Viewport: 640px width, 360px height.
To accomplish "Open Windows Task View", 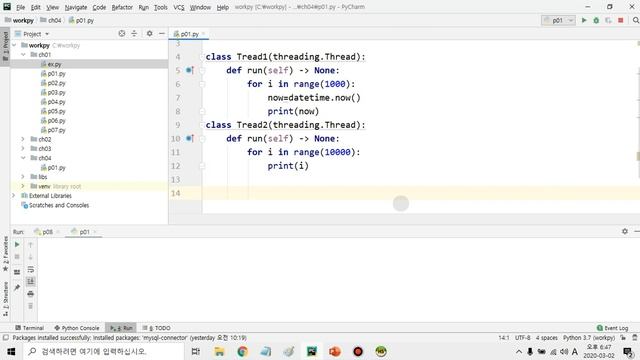I will point(196,351).
